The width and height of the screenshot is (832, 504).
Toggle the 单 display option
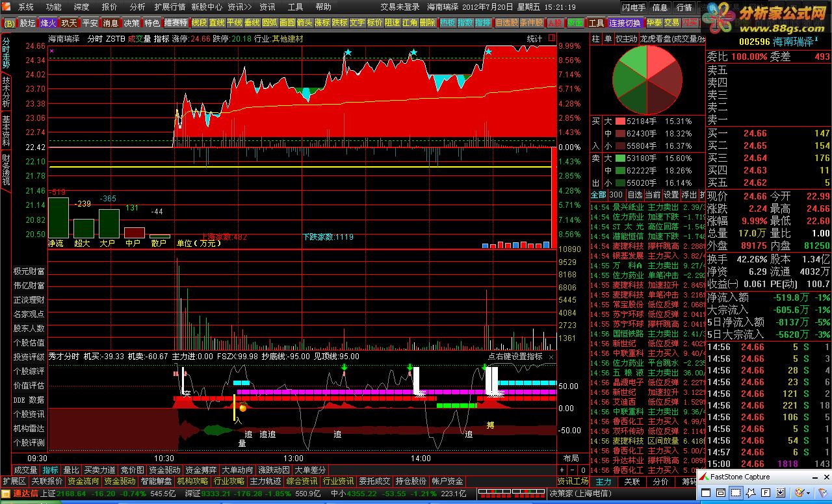pyautogui.click(x=608, y=39)
